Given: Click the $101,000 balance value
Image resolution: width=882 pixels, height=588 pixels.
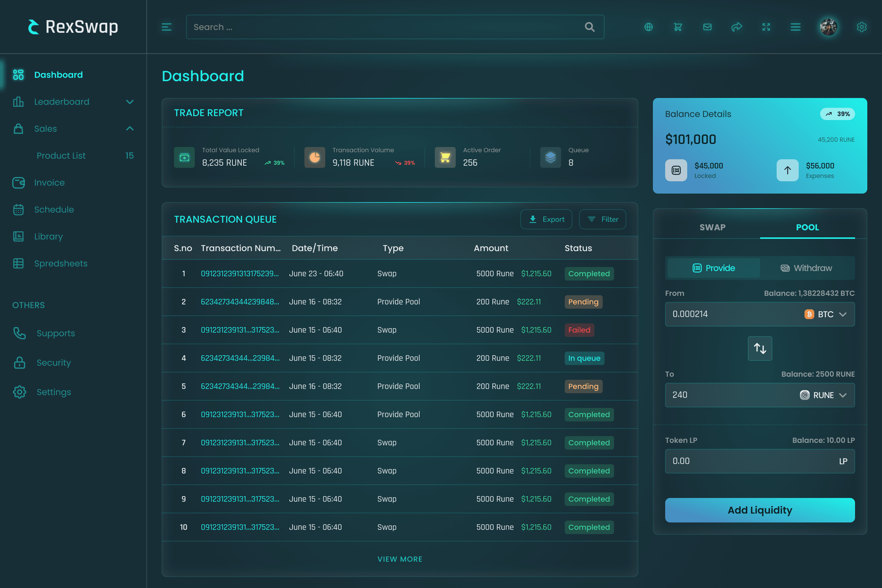Looking at the screenshot, I should tap(690, 140).
